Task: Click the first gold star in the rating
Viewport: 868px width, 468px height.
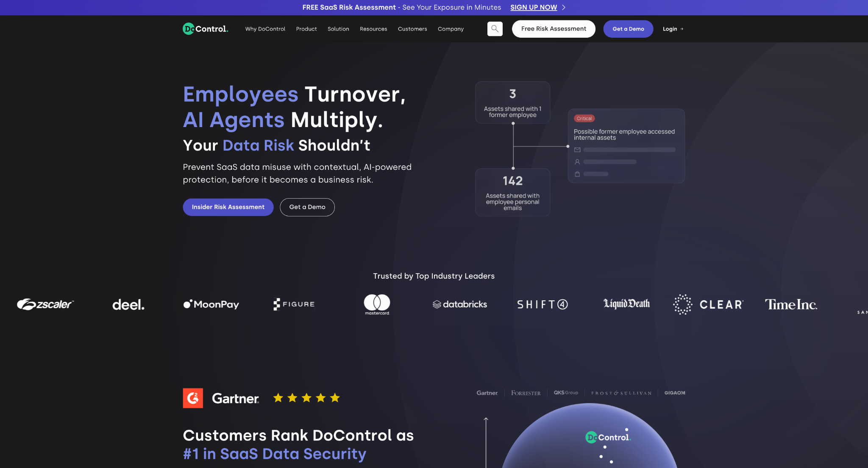Action: pos(278,398)
